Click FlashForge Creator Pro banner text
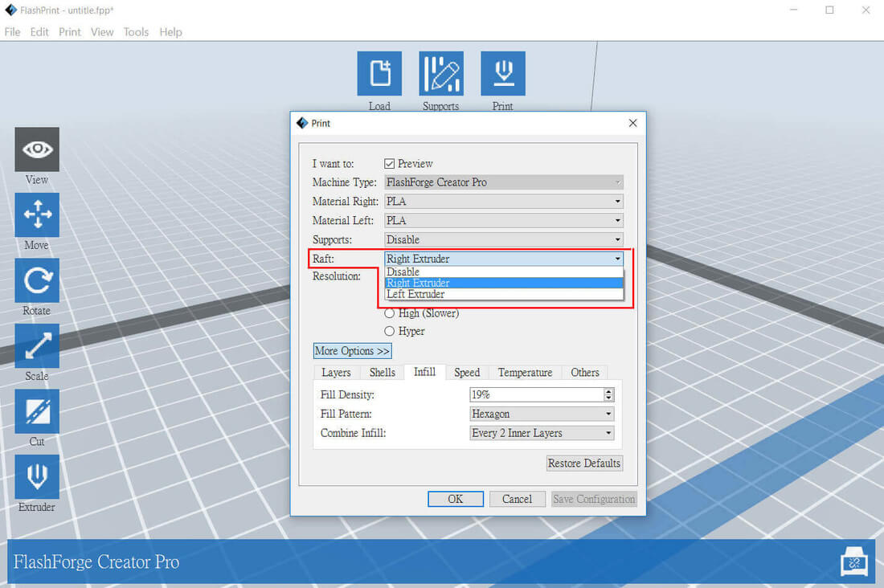Image resolution: width=884 pixels, height=588 pixels. [x=96, y=562]
